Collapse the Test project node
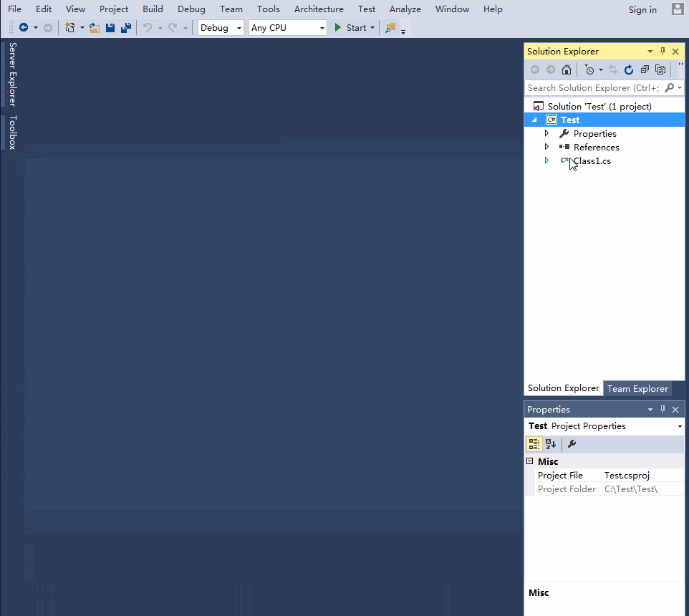This screenshot has height=616, width=689. coord(535,120)
